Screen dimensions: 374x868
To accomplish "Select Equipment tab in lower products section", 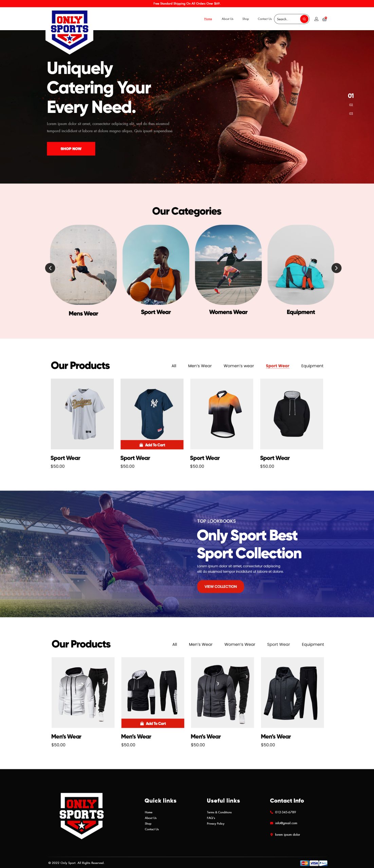I will click(x=313, y=644).
